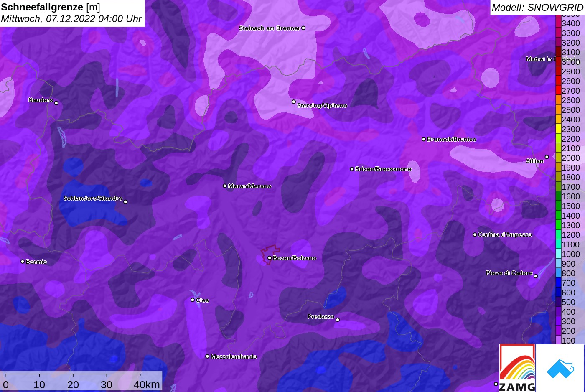585x392 pixels.
Task: Click the olive legend swatch for 1900
Action: tap(558, 167)
